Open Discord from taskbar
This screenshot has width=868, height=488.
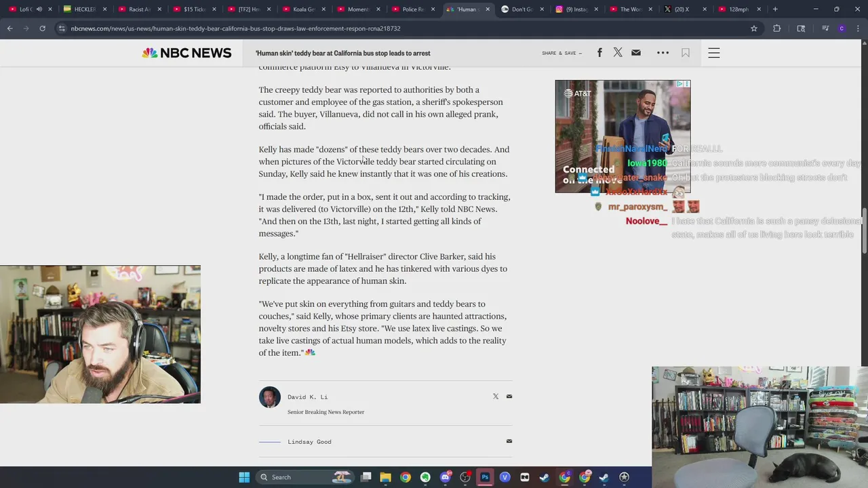pos(446,477)
